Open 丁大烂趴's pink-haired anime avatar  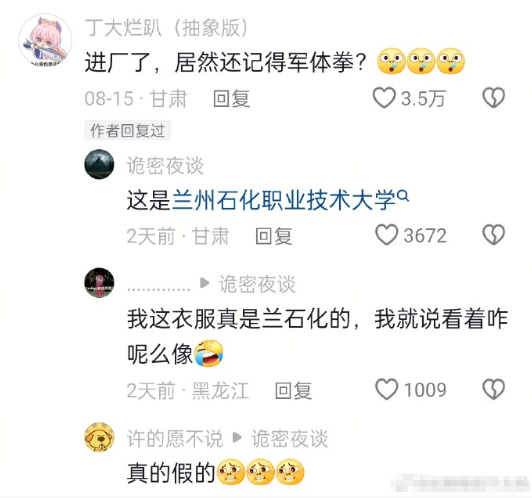[45, 40]
